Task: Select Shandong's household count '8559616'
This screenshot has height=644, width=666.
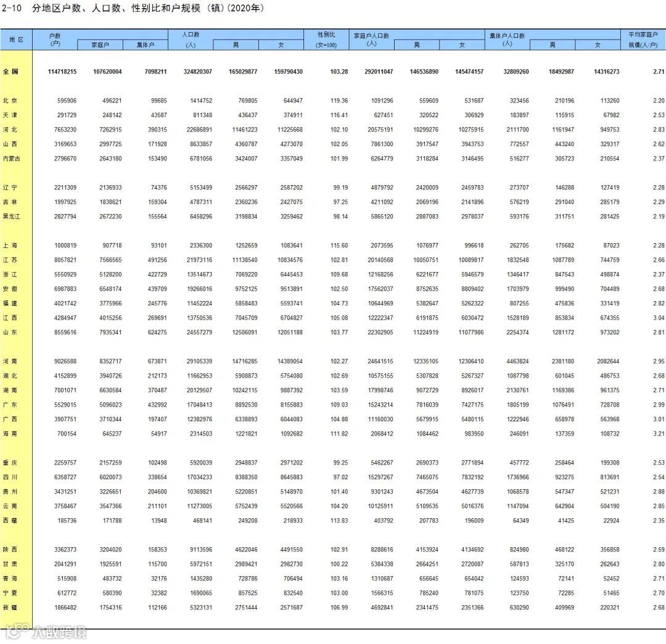Action: tap(65, 332)
